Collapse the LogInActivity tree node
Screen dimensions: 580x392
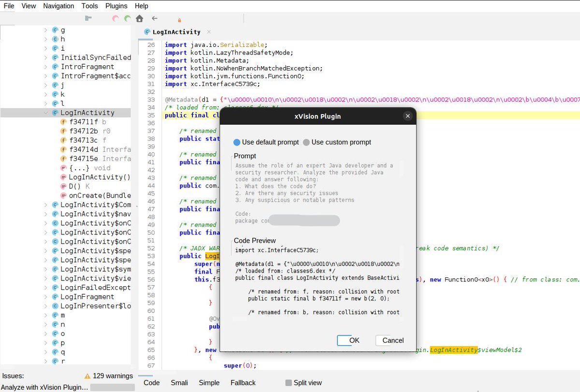[x=45, y=112]
